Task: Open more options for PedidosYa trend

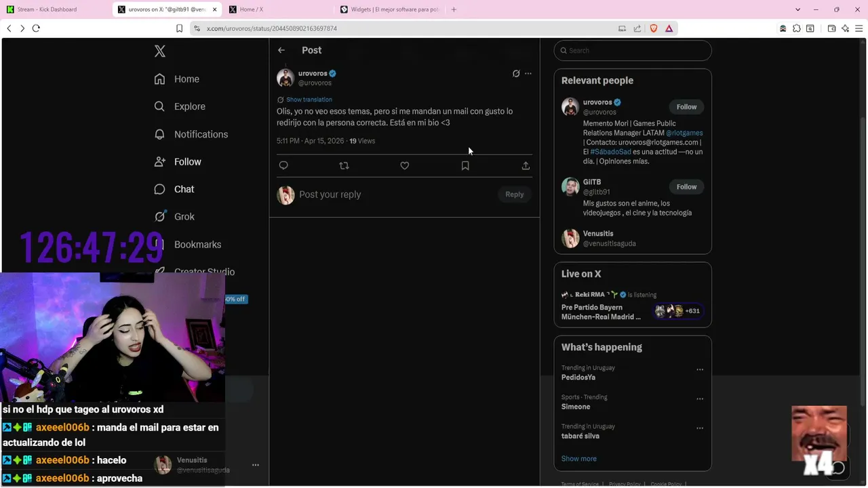Action: pos(700,370)
